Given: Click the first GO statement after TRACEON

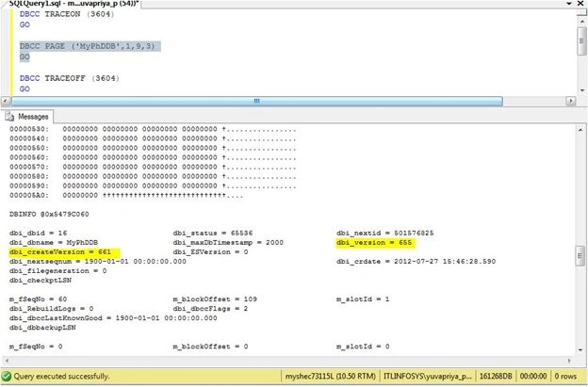Looking at the screenshot, I should click(x=24, y=24).
